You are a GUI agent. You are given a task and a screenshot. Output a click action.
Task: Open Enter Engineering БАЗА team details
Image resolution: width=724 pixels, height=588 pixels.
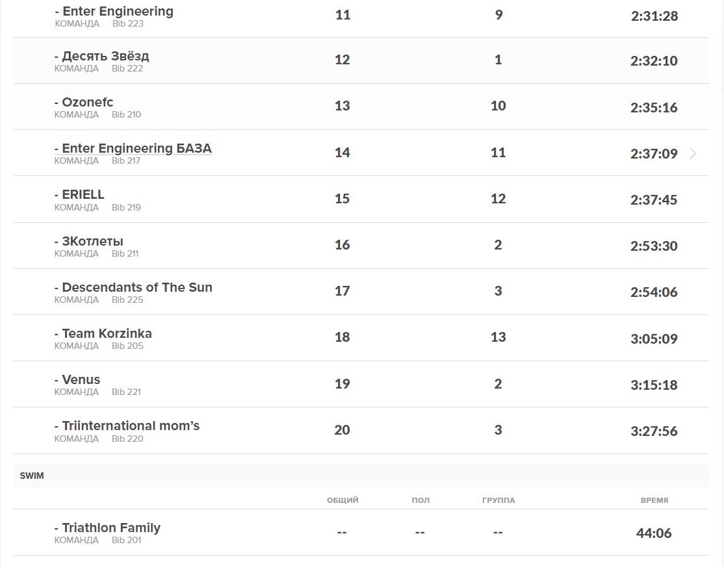coord(136,149)
